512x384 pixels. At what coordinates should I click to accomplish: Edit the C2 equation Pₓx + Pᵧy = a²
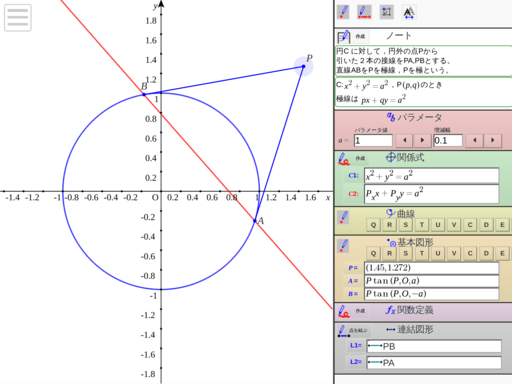pyautogui.click(x=432, y=194)
